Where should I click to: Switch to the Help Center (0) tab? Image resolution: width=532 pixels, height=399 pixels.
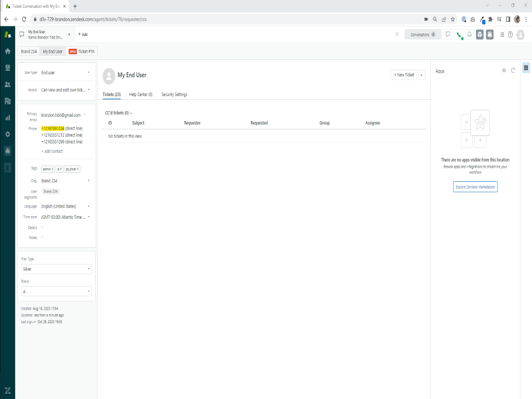coord(140,95)
